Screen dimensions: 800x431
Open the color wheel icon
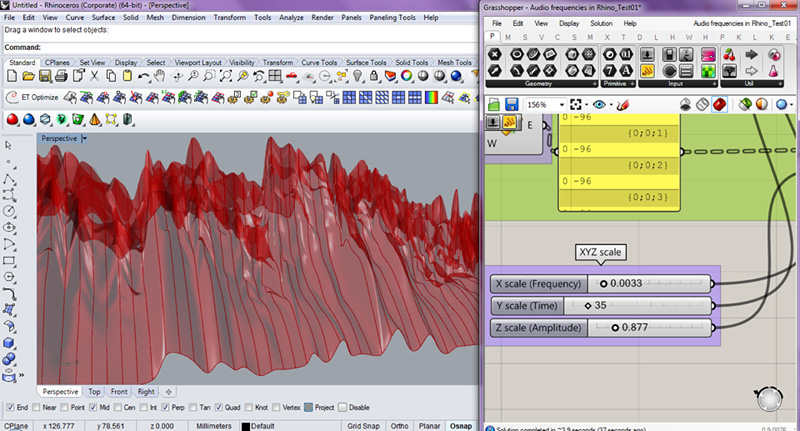pos(407,76)
